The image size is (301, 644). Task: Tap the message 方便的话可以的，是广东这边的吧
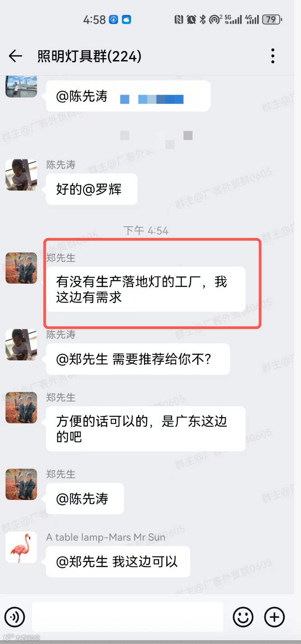pyautogui.click(x=146, y=429)
